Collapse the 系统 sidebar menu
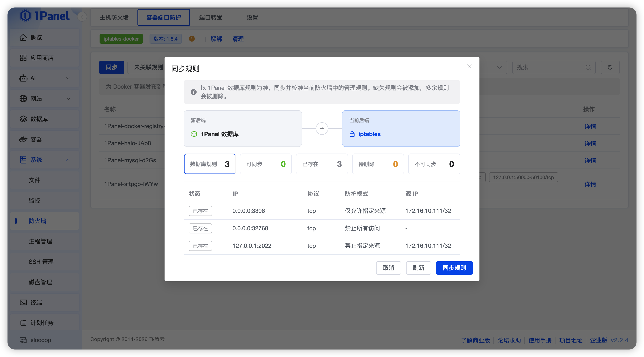The height and width of the screenshot is (357, 644). 45,160
